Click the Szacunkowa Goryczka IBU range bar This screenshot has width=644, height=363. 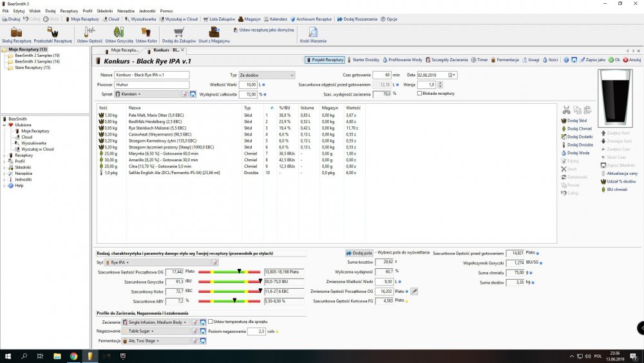tap(229, 282)
